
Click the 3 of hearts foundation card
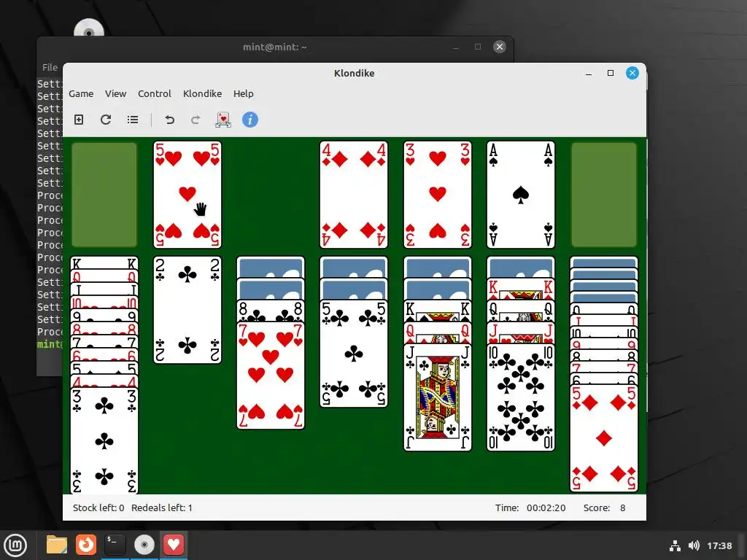(x=438, y=194)
